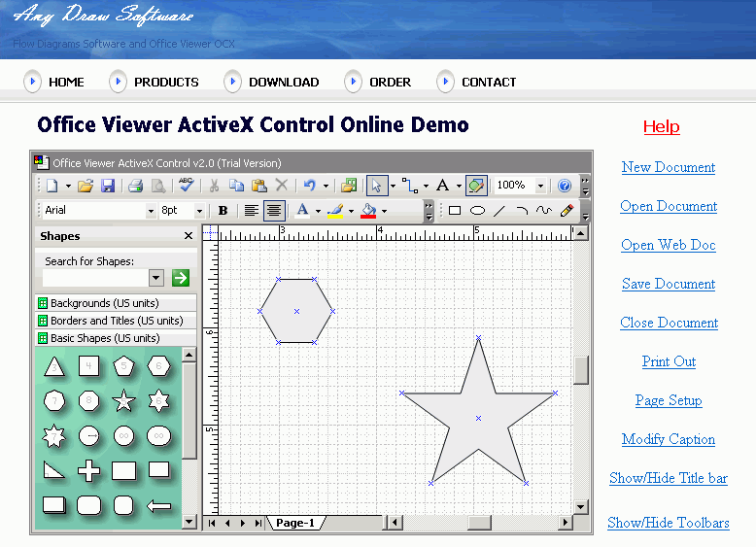This screenshot has width=756, height=547.
Task: Toggle Center alignment button
Action: point(274,211)
